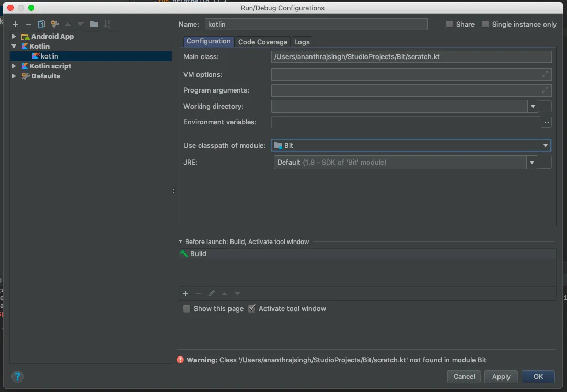Click the Program arguments input field
The width and height of the screenshot is (567, 392).
[411, 90]
